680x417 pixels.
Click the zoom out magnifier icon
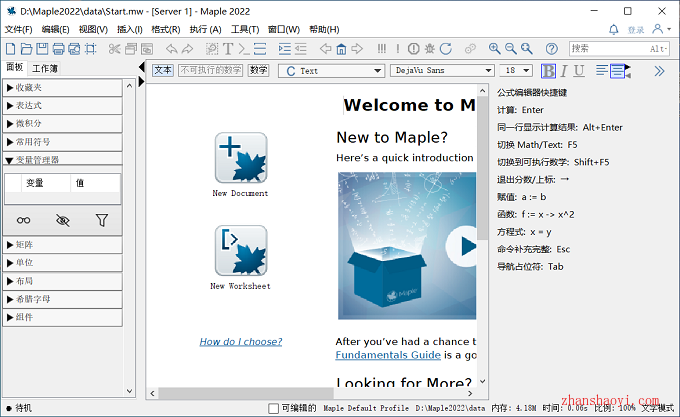510,49
